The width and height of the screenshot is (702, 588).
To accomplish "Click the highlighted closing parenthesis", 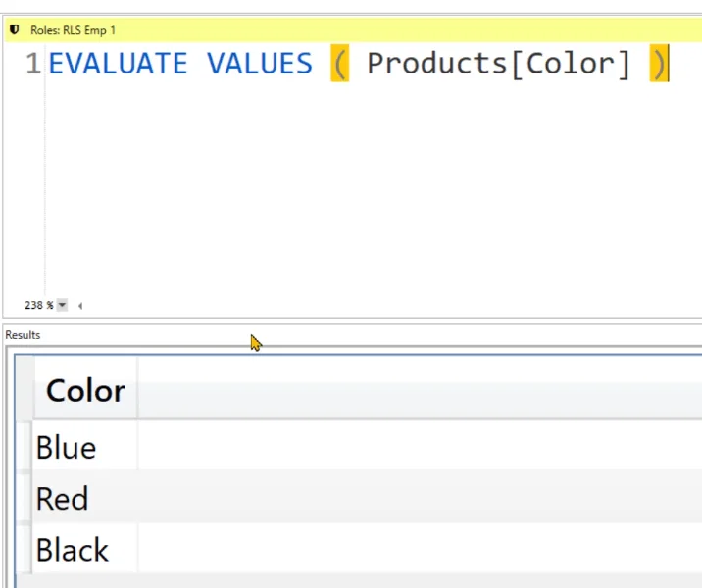I will click(659, 63).
